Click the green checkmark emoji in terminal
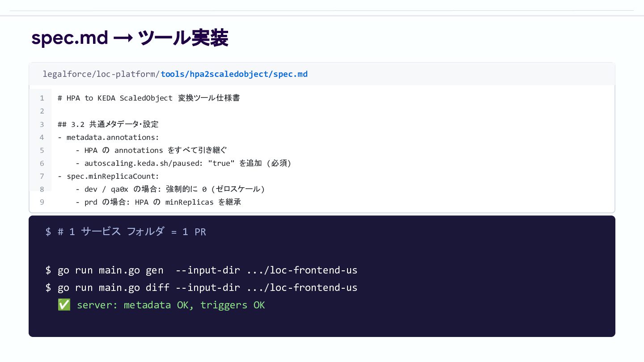This screenshot has width=644, height=362. tap(64, 305)
